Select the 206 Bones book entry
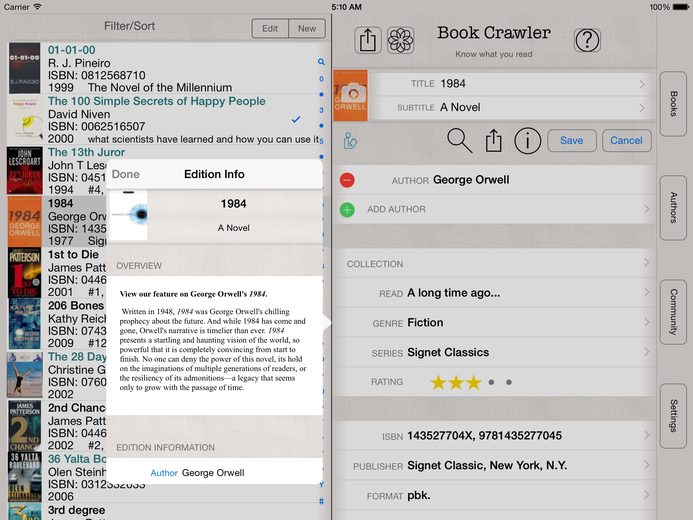This screenshot has width=693, height=520. coord(57,324)
